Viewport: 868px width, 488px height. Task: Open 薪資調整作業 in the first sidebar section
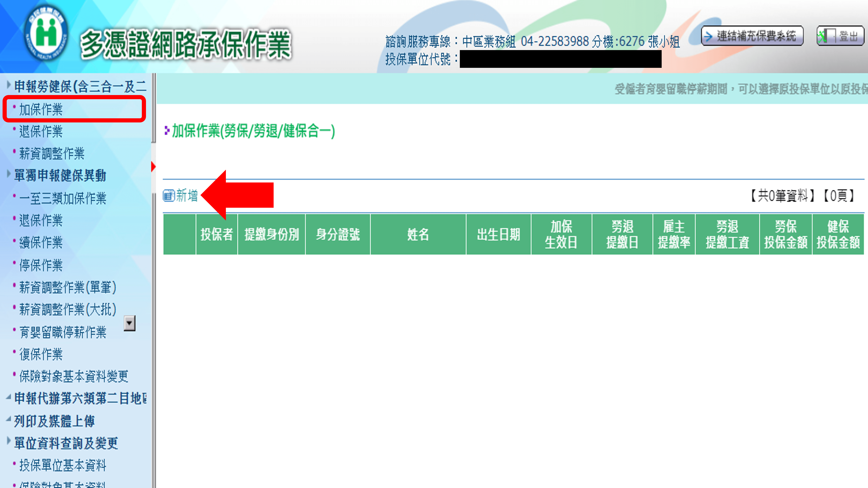pos(52,154)
